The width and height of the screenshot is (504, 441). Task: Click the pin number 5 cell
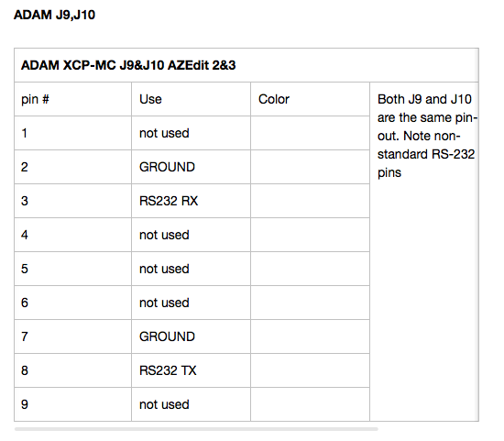(x=73, y=269)
